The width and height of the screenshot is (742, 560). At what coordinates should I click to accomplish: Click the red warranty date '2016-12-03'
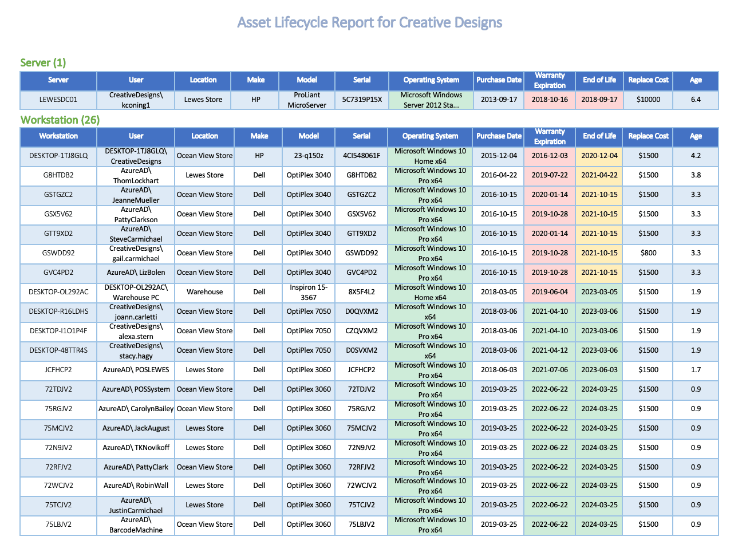pyautogui.click(x=549, y=155)
